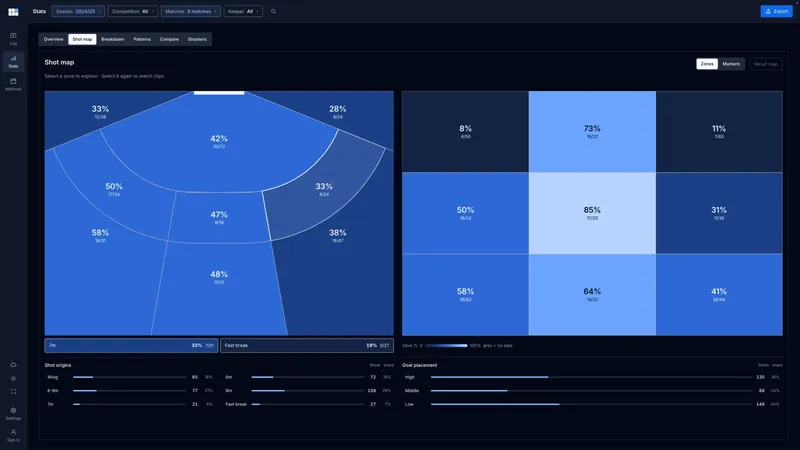Click the search magnifier icon
800x450 pixels.
[x=273, y=11]
